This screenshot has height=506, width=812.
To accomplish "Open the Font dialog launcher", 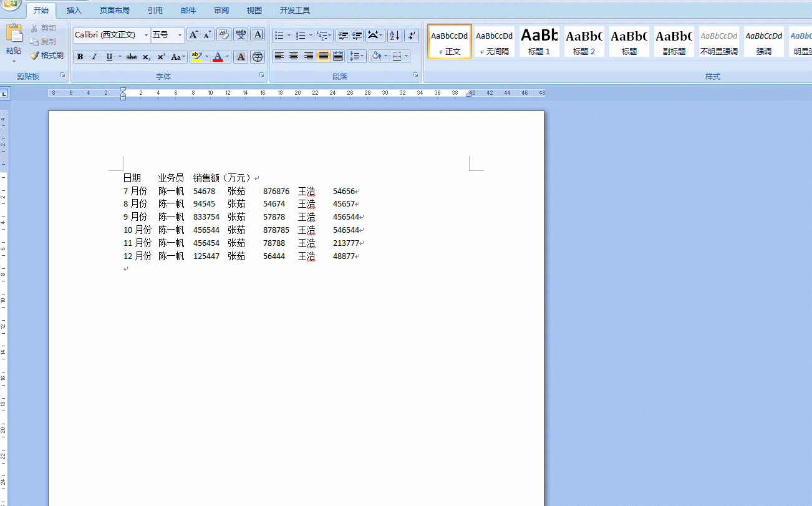I will click(261, 75).
